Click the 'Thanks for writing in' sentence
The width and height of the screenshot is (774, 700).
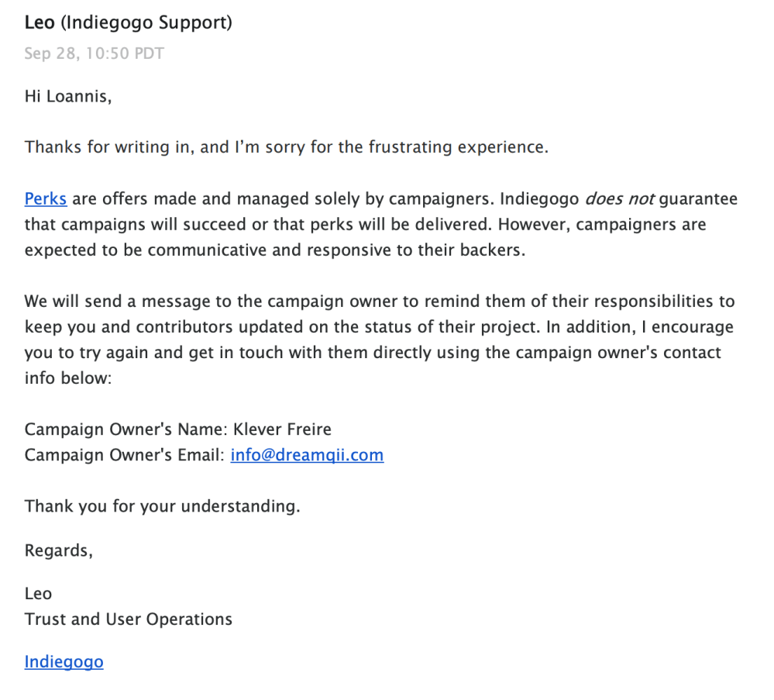pos(107,147)
